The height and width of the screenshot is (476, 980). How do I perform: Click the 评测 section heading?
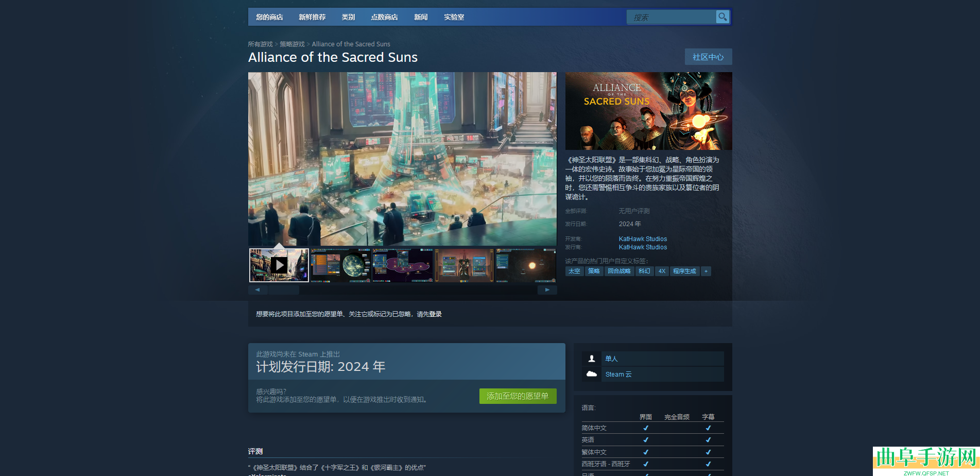point(255,451)
